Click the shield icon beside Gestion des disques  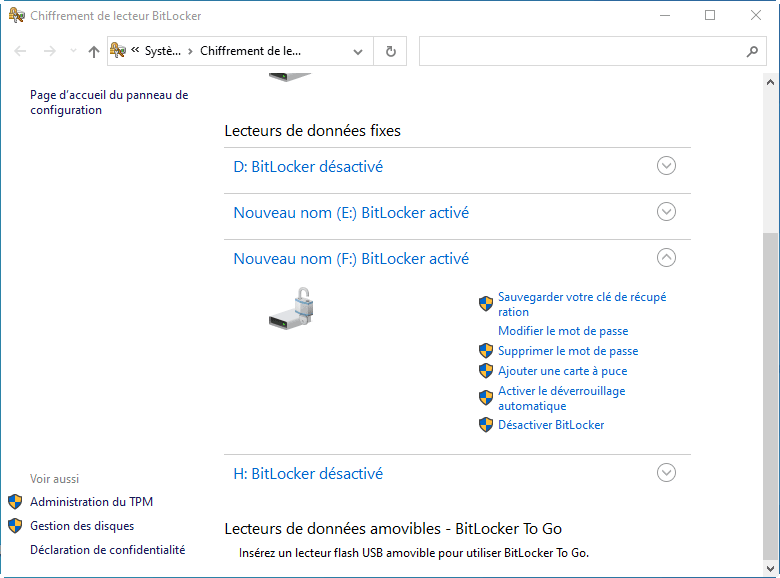pos(15,526)
